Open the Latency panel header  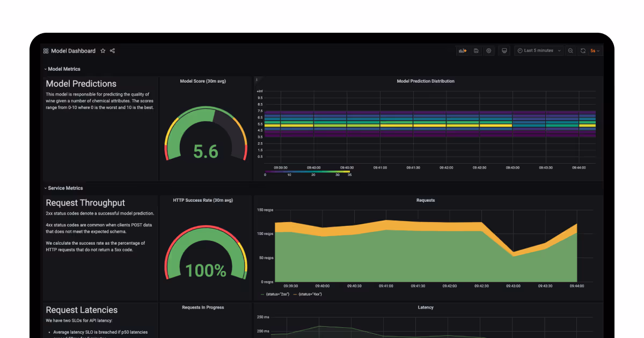pyautogui.click(x=426, y=307)
